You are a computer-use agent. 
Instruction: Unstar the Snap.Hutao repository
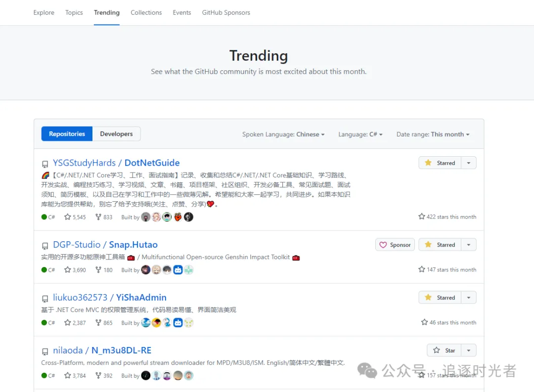tap(440, 245)
